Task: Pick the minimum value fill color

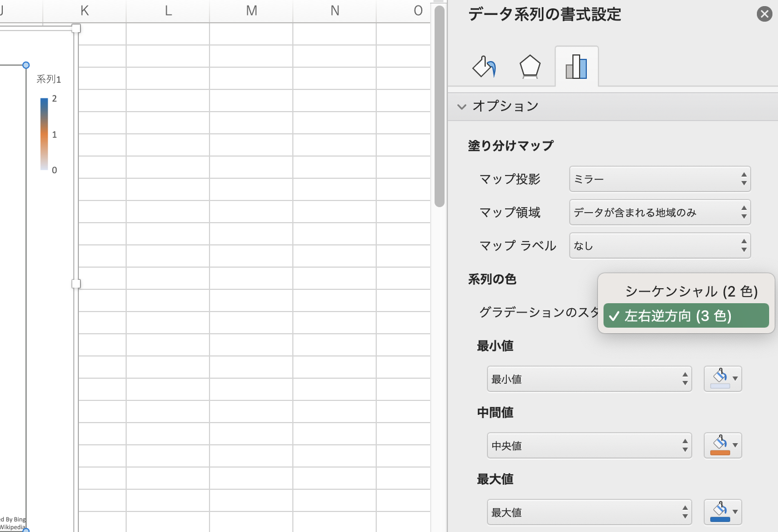Action: tap(722, 379)
